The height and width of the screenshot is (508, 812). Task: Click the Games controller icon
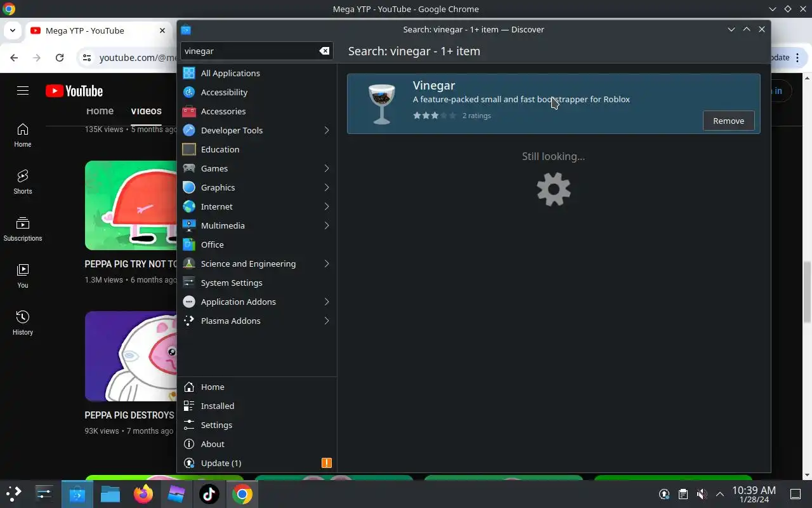188,168
